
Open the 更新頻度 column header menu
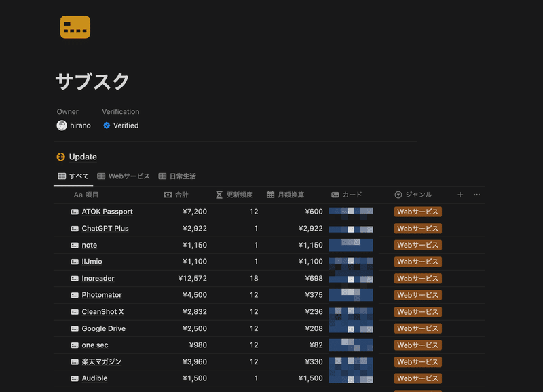coord(234,195)
